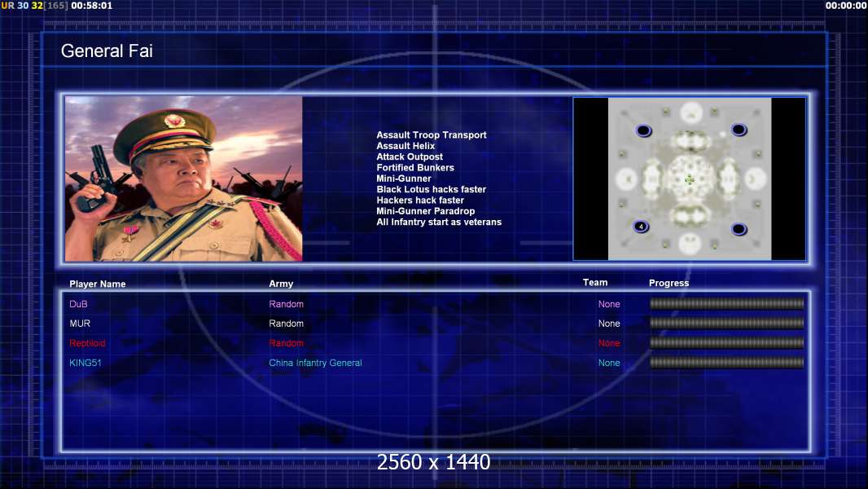Click the bottom-right start position on minimap
Image resolution: width=868 pixels, height=489 pixels.
(739, 229)
